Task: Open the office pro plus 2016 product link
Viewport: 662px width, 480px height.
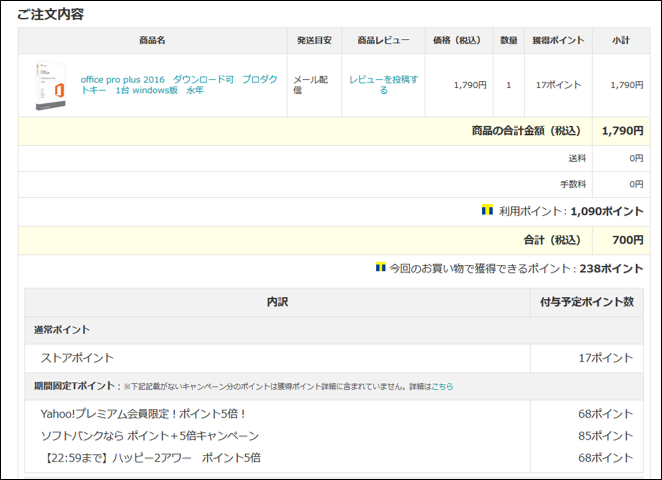Action: (x=179, y=85)
